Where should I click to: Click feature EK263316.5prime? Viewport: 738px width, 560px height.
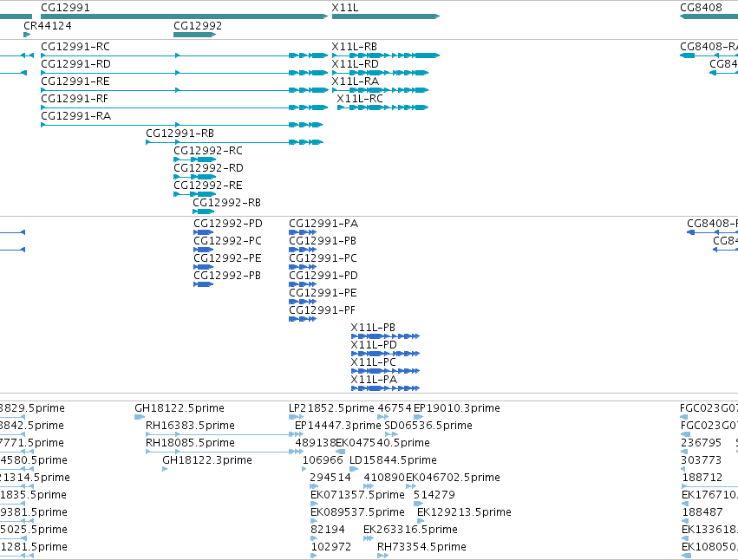[410, 530]
